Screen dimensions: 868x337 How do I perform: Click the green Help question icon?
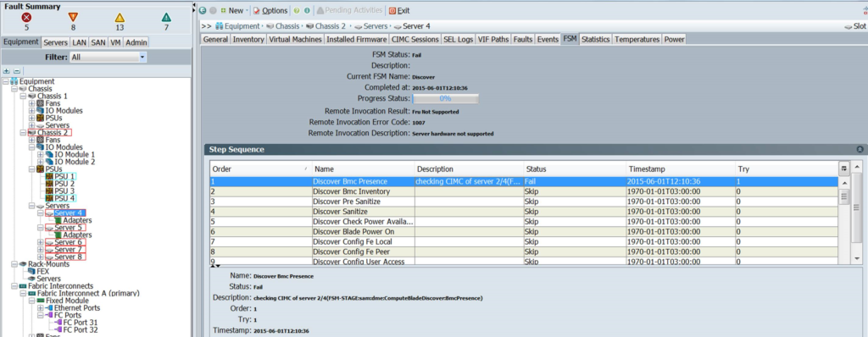tap(297, 10)
